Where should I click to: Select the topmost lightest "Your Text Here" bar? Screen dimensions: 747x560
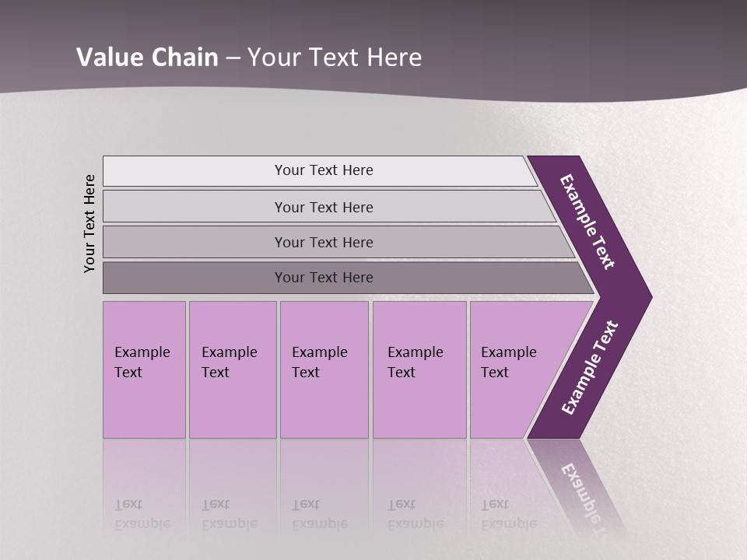(323, 170)
